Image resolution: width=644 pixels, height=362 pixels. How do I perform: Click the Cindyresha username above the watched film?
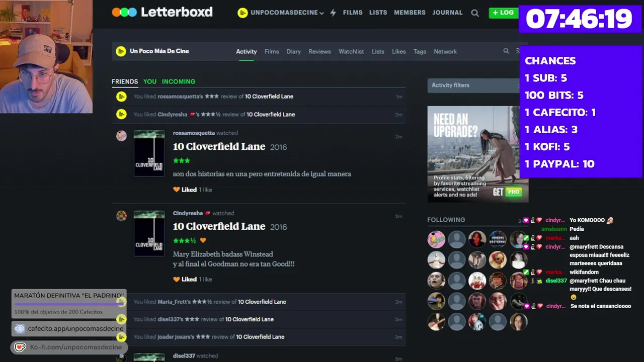(x=188, y=213)
